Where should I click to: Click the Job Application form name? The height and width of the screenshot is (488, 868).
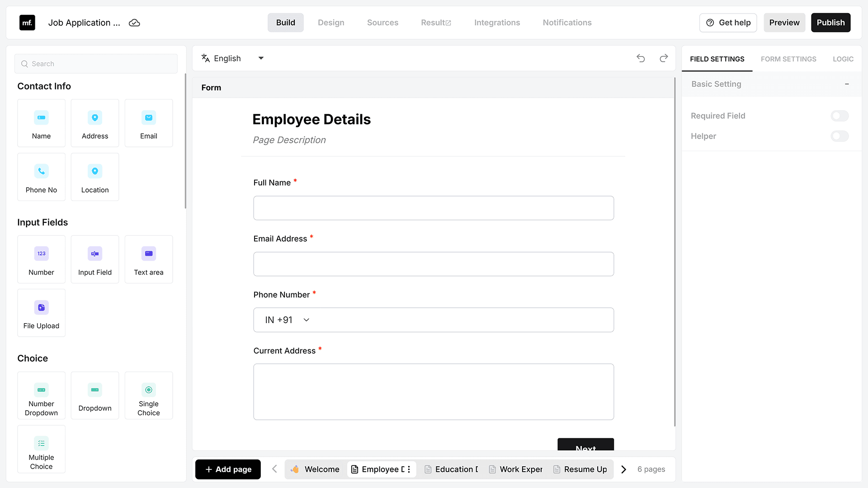click(84, 23)
